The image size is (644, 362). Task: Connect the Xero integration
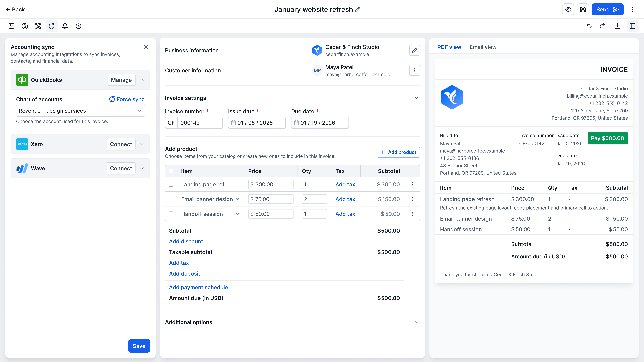pos(121,144)
